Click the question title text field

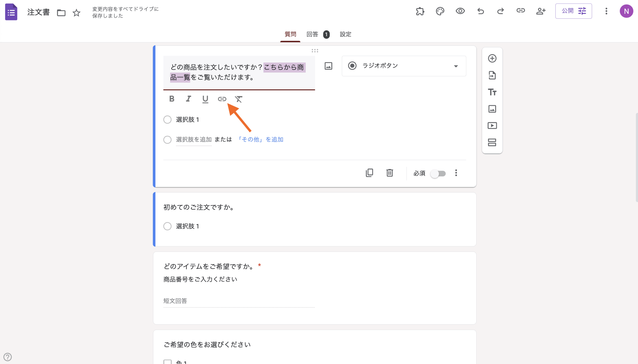[x=239, y=73]
